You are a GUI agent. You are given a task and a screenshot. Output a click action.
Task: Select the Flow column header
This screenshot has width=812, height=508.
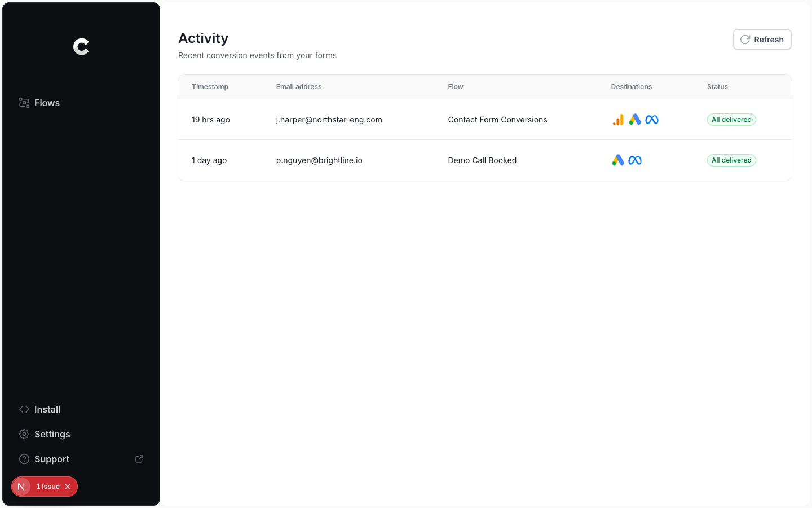(x=456, y=87)
